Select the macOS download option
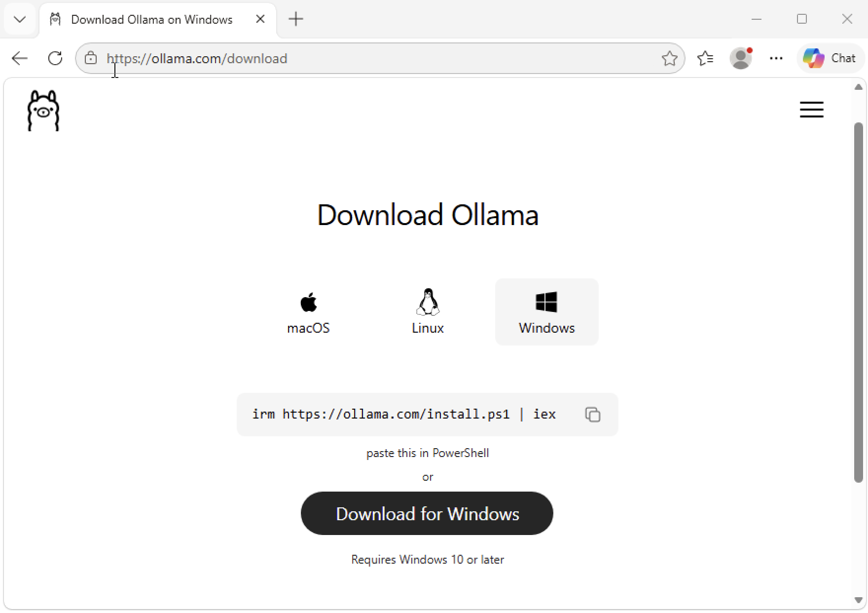The height and width of the screenshot is (613, 868). tap(308, 312)
